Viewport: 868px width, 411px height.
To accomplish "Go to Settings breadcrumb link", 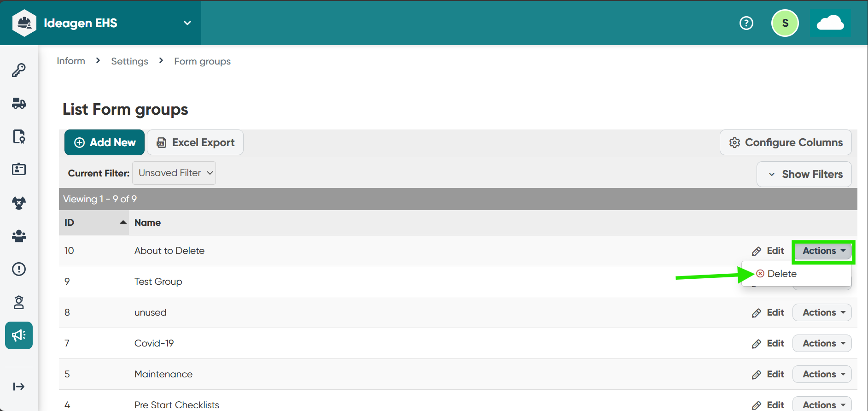I will [129, 61].
